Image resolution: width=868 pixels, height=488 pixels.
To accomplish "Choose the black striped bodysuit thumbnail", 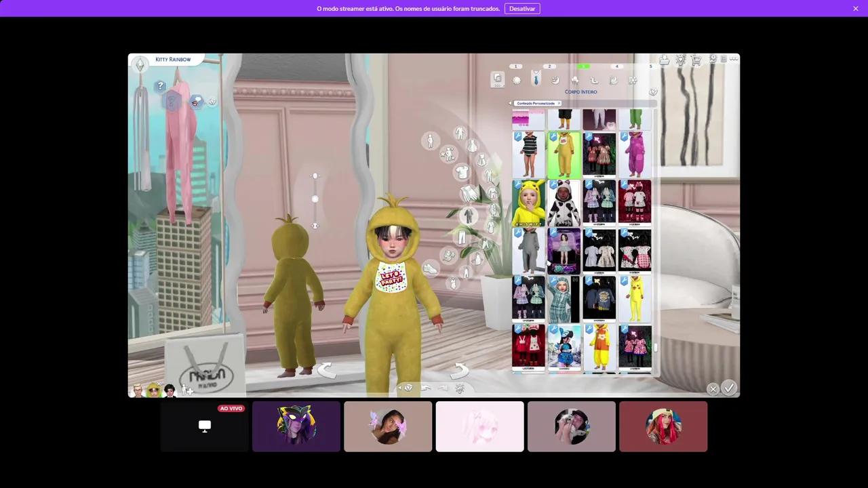I will pos(528,155).
